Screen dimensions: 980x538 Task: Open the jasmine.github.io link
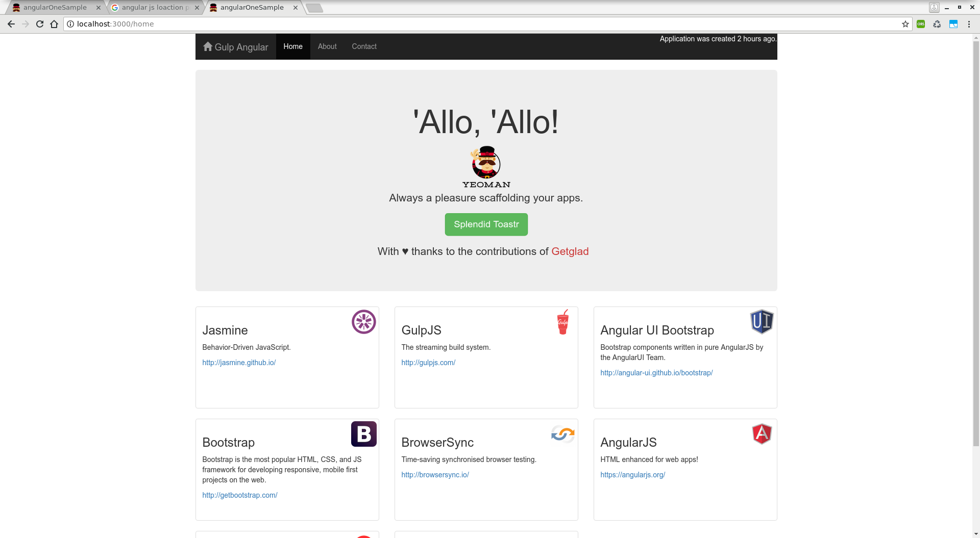coord(239,363)
